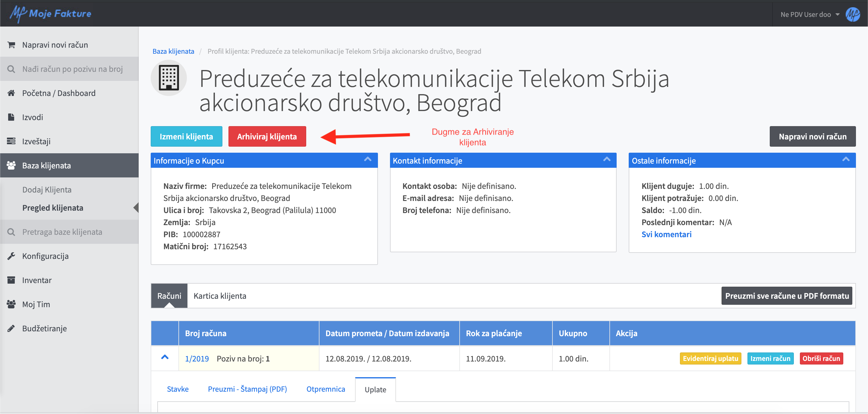The image size is (868, 414).
Task: Click the Nađi račun po pozivu na broj field
Action: tap(69, 69)
